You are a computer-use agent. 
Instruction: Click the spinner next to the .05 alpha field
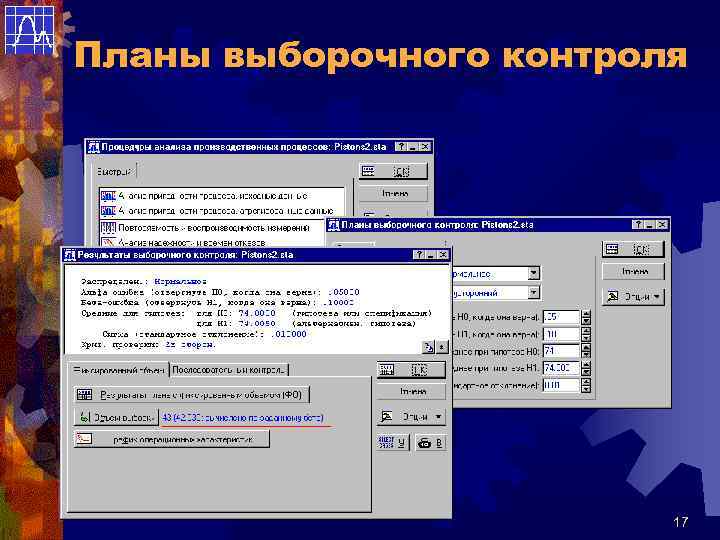pos(586,317)
